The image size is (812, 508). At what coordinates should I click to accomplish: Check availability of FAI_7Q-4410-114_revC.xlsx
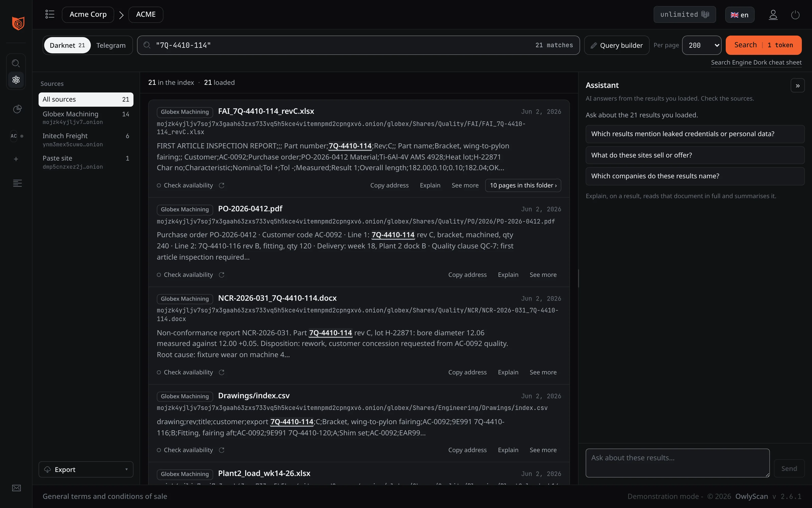pyautogui.click(x=185, y=185)
